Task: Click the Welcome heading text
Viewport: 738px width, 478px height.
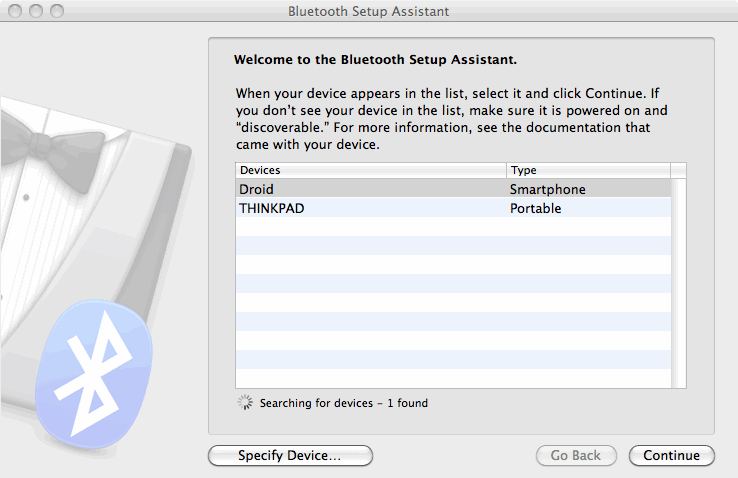Action: pyautogui.click(x=375, y=60)
